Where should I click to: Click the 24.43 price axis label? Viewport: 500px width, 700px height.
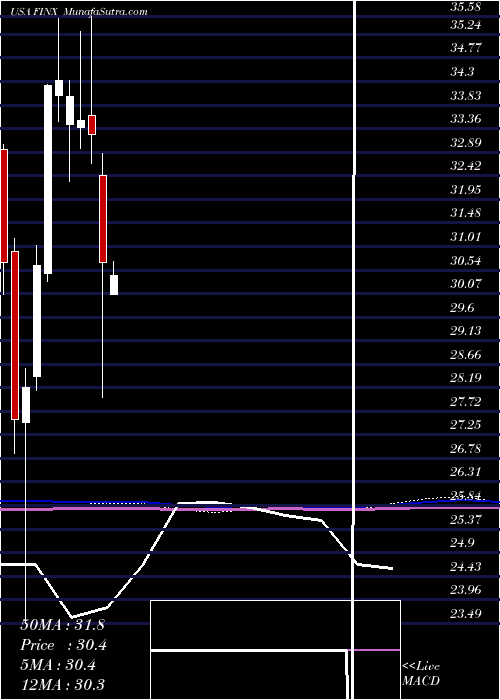coord(465,567)
